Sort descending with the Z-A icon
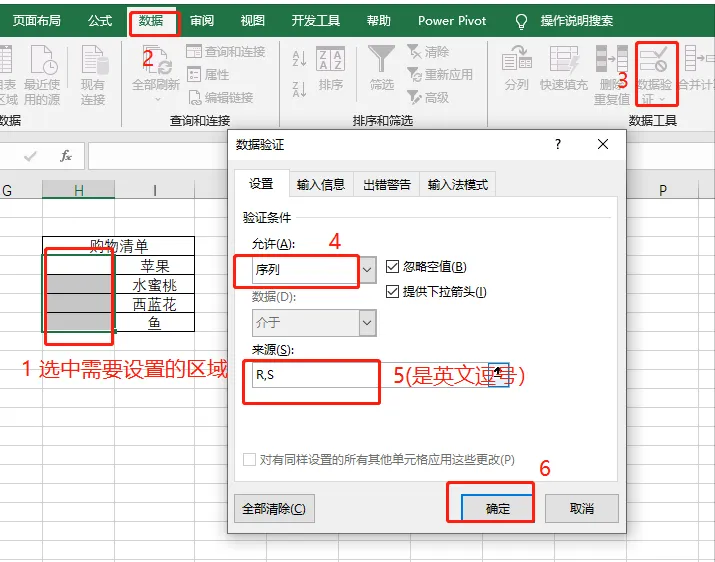Screen dimensions: 715x562 [x=299, y=89]
